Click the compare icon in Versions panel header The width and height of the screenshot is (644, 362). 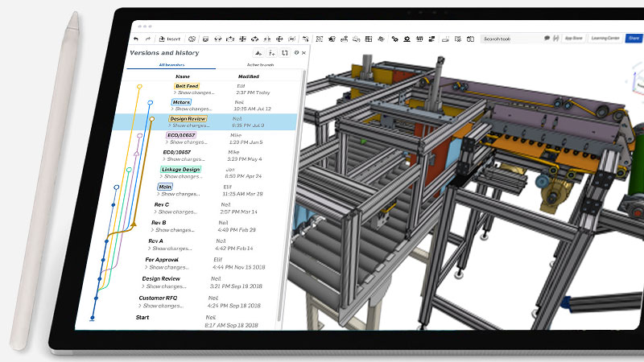(284, 52)
